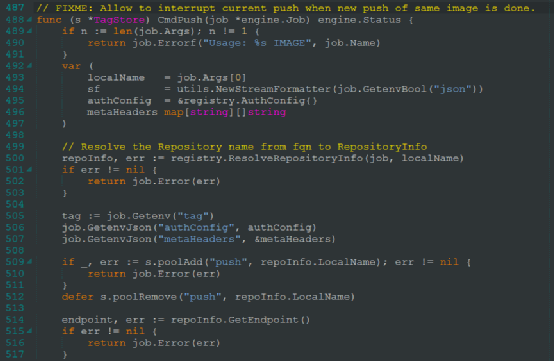Collapse the fold arrow at line 501
554x362 pixels.
(x=29, y=170)
